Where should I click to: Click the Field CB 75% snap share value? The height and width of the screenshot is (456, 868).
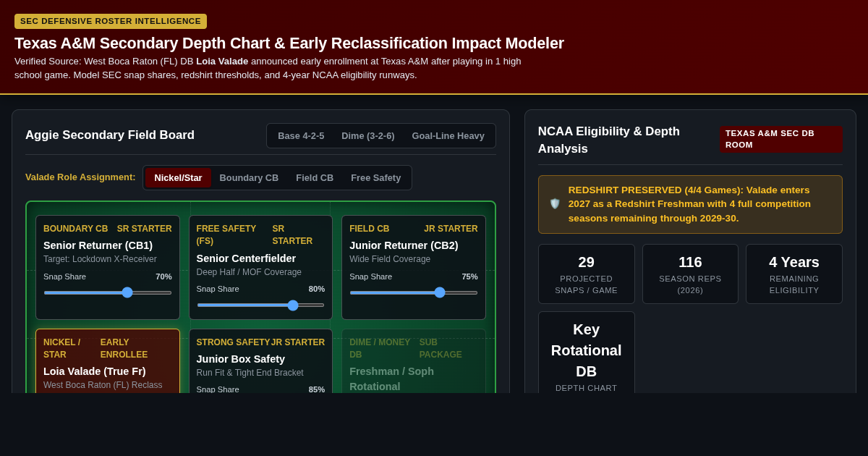469,276
